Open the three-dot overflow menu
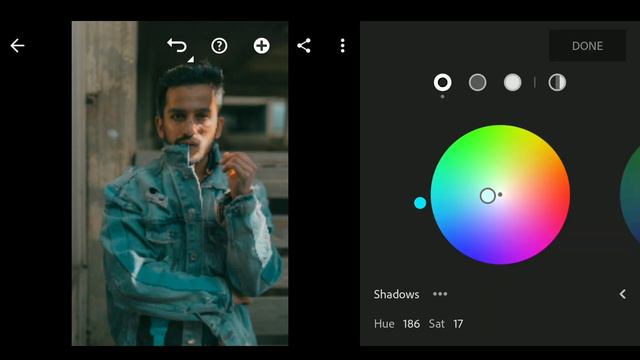Viewport: 640px width, 360px height. (x=342, y=46)
